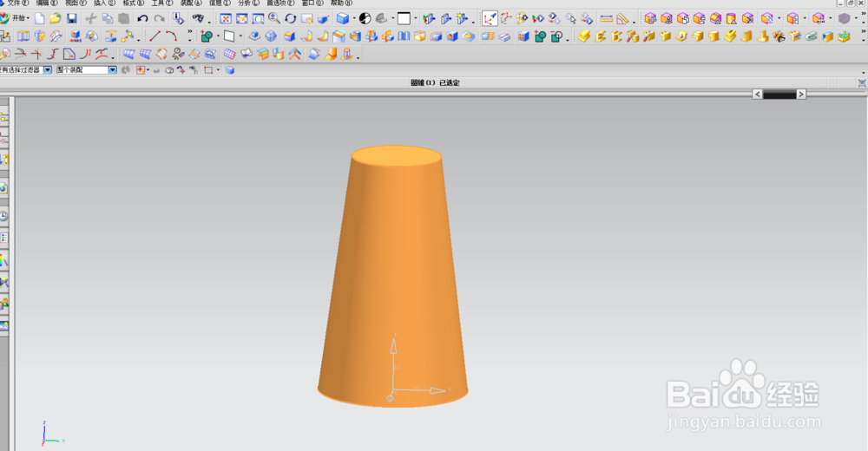This screenshot has height=451, width=868.
Task: Click the white background color box
Action: [x=404, y=19]
